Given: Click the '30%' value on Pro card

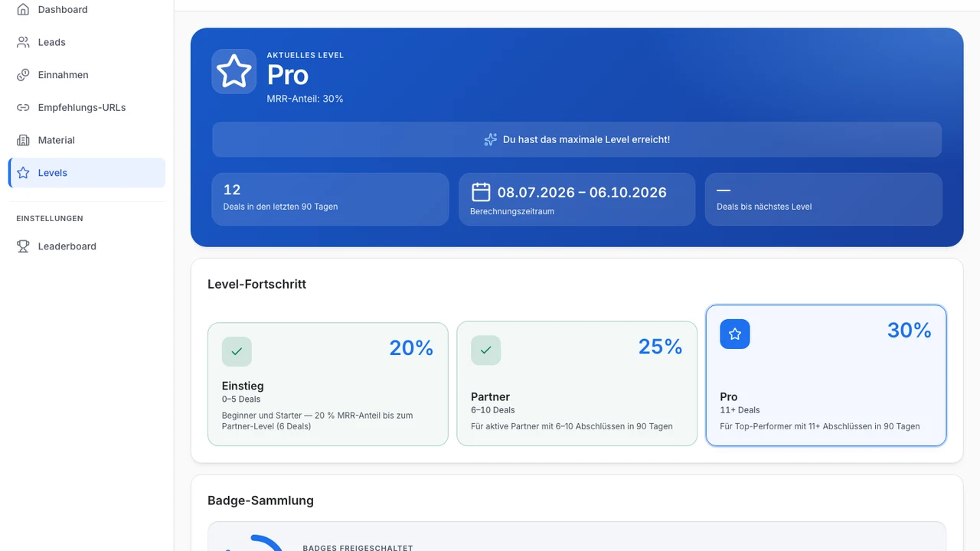Looking at the screenshot, I should point(910,330).
